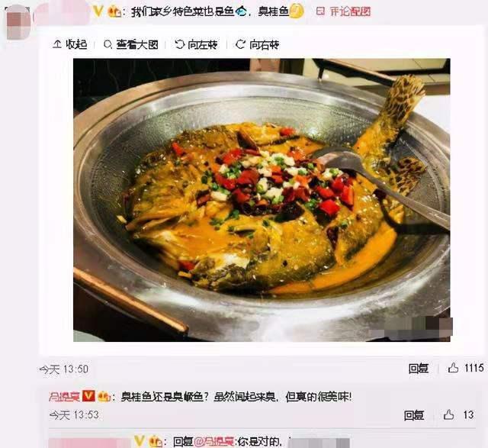Viewport: 488px width, 448px height.
Task: Reply to the 13:50 comment via 回复
Action: [x=419, y=368]
